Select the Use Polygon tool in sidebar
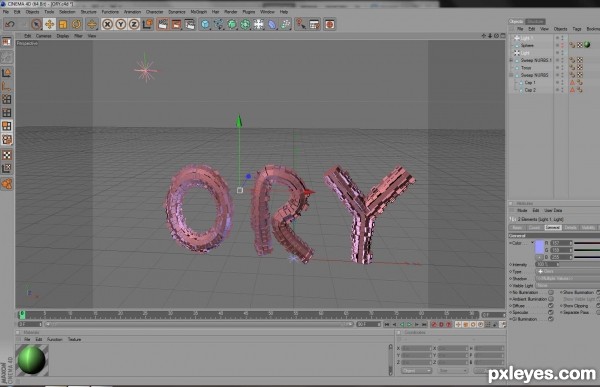The width and height of the screenshot is (600, 387). 7,126
